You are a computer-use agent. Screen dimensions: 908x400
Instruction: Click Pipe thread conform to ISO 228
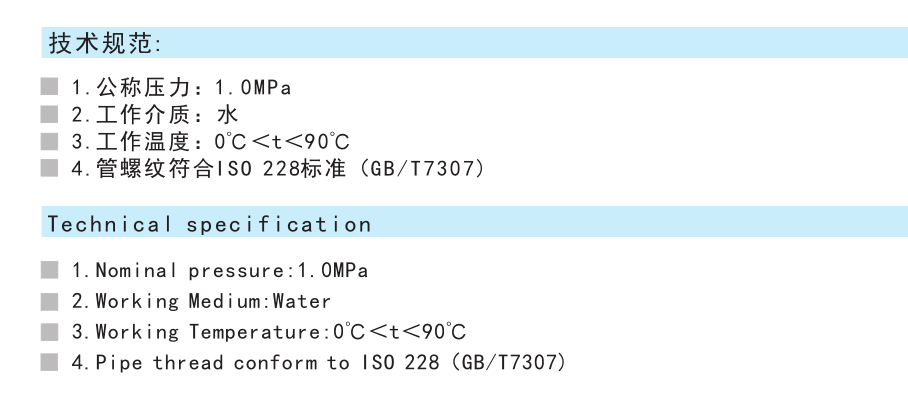click(x=268, y=363)
